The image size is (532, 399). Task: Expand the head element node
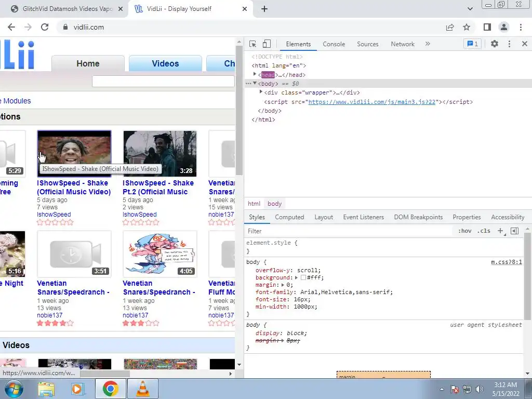(x=255, y=74)
